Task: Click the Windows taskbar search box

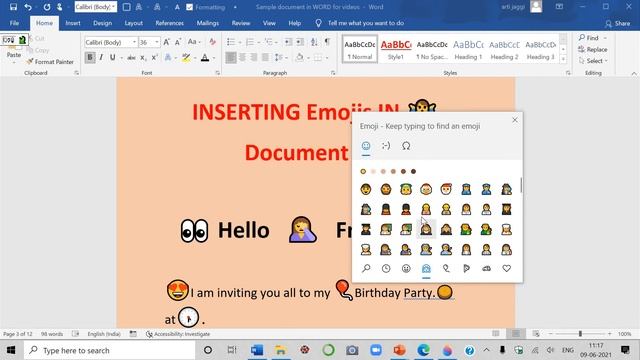Action: pos(109,350)
